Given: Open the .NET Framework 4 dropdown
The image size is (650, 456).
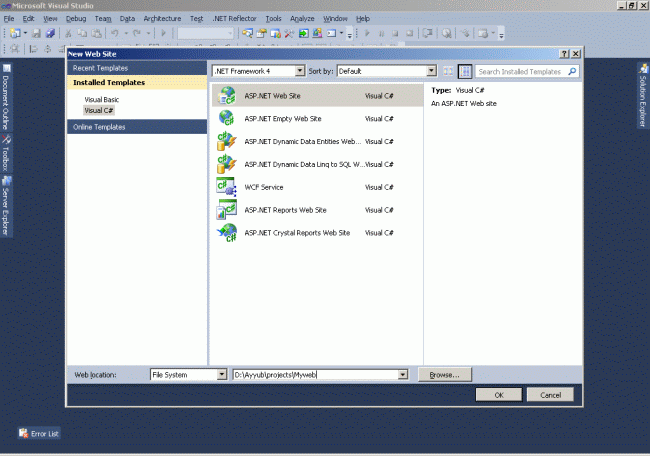Looking at the screenshot, I should (x=300, y=71).
